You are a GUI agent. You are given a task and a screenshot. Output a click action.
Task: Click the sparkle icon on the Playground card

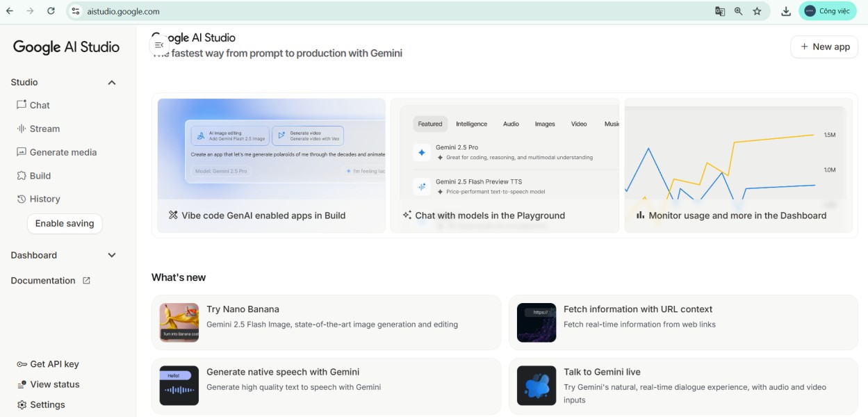pyautogui.click(x=407, y=215)
